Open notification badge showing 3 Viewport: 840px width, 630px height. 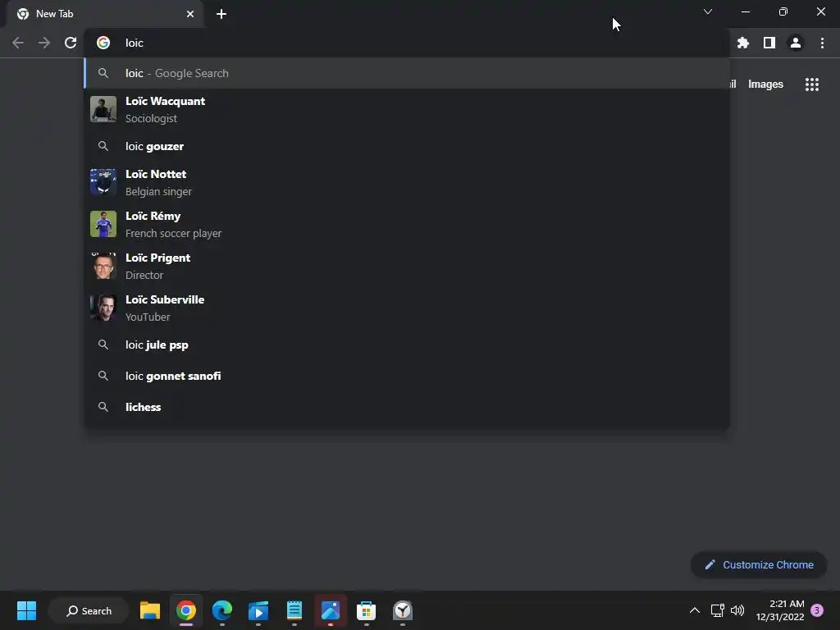coord(817,610)
